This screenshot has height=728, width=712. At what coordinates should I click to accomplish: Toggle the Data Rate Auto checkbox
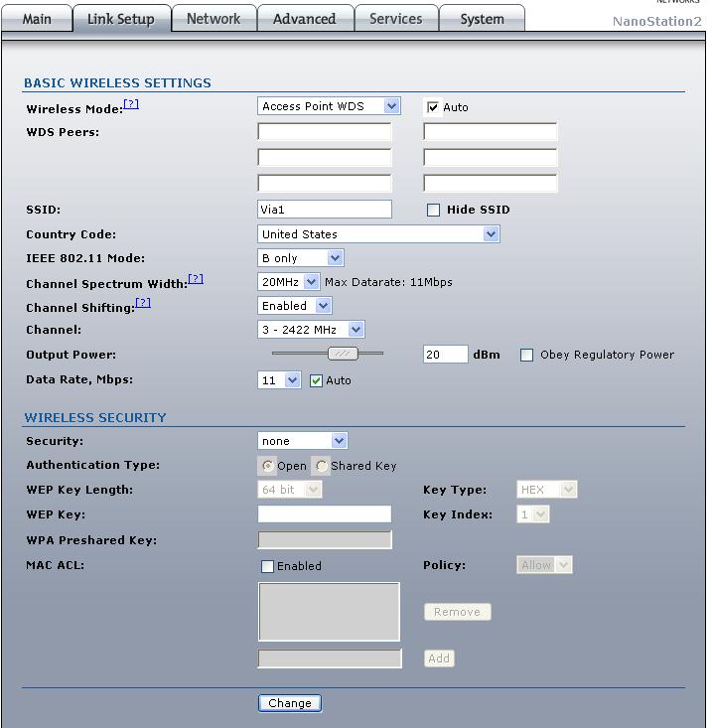pyautogui.click(x=316, y=381)
